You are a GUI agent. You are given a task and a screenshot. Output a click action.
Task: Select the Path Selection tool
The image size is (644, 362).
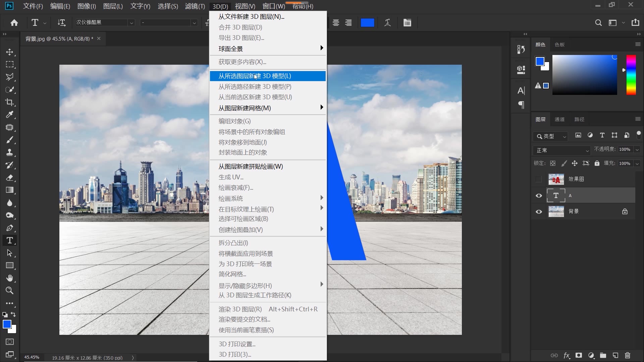[10, 253]
